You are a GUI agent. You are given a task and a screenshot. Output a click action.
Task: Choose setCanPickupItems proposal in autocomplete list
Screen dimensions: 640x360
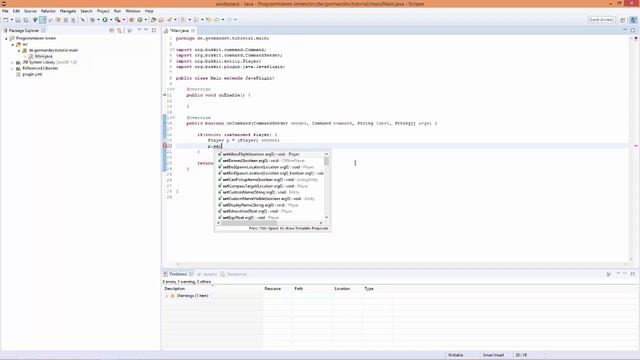pos(270,180)
